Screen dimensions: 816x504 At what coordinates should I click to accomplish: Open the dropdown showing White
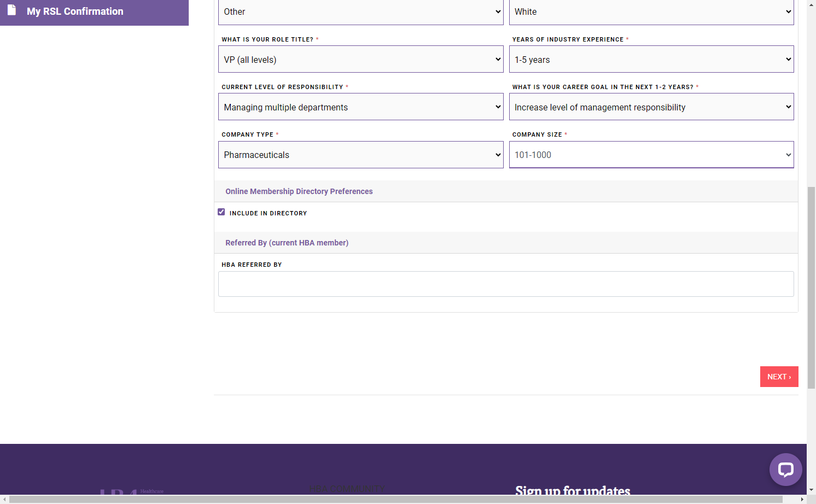tap(651, 12)
